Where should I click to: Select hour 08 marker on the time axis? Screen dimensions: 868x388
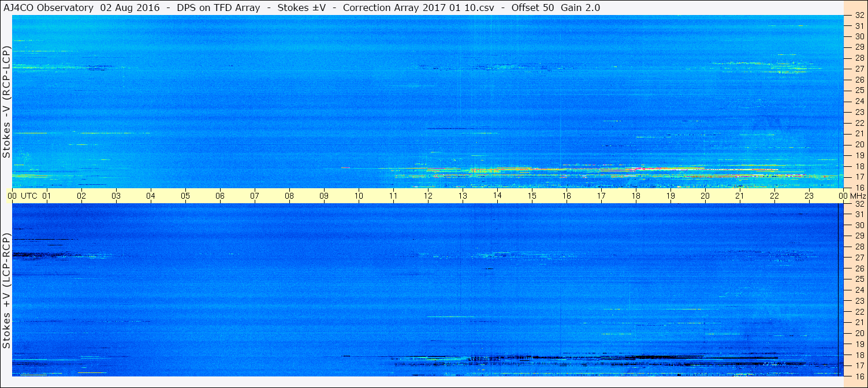[289, 196]
